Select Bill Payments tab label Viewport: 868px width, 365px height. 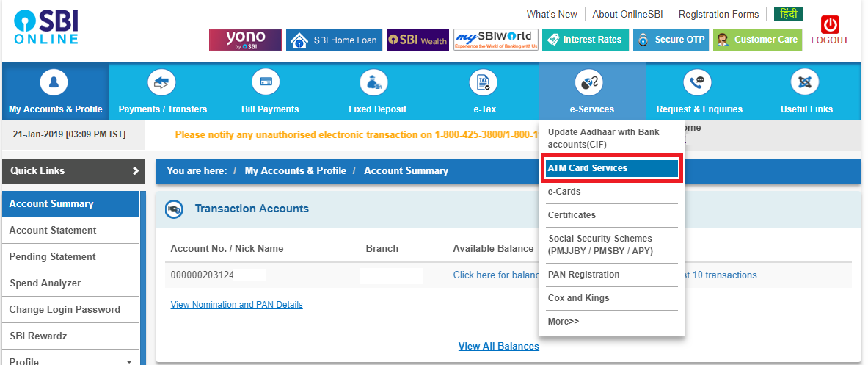click(x=270, y=109)
